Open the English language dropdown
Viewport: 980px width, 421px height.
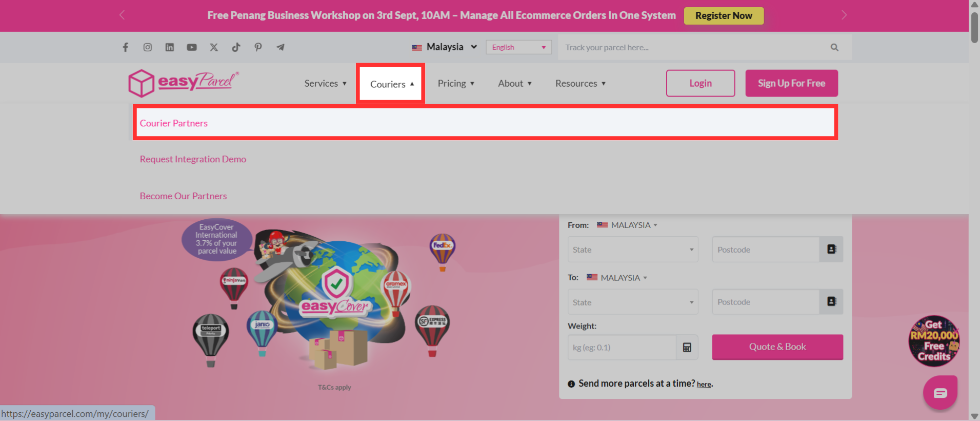pos(518,47)
